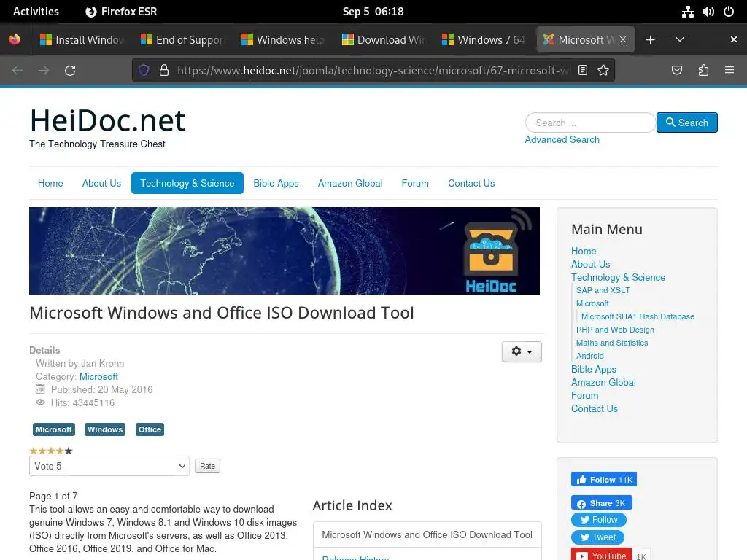747x560 pixels.
Task: Open the extensions puzzle icon
Action: coord(703,71)
